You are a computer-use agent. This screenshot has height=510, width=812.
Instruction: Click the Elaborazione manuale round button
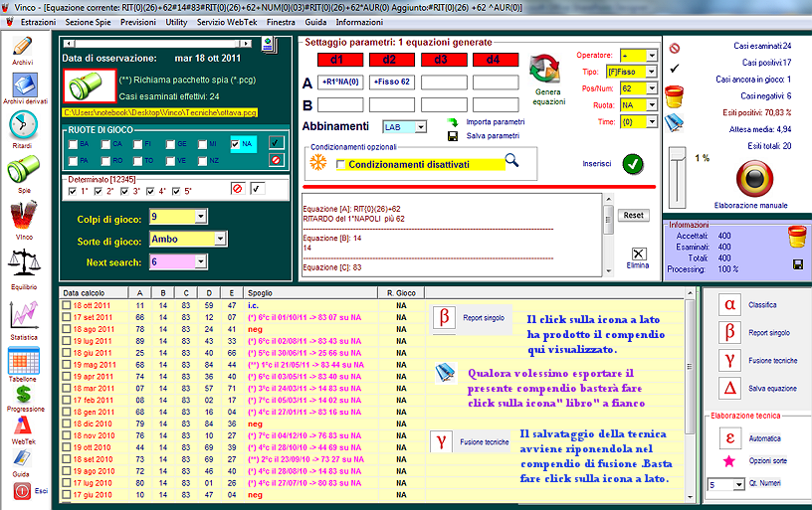click(754, 179)
